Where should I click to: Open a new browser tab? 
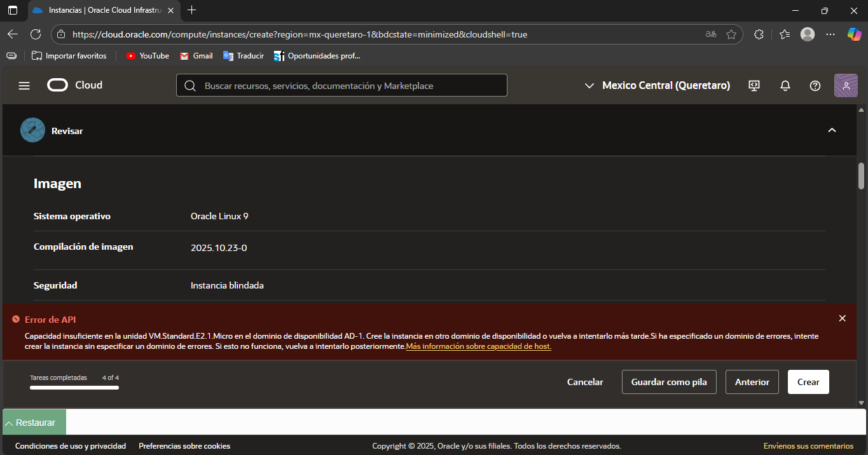(192, 10)
